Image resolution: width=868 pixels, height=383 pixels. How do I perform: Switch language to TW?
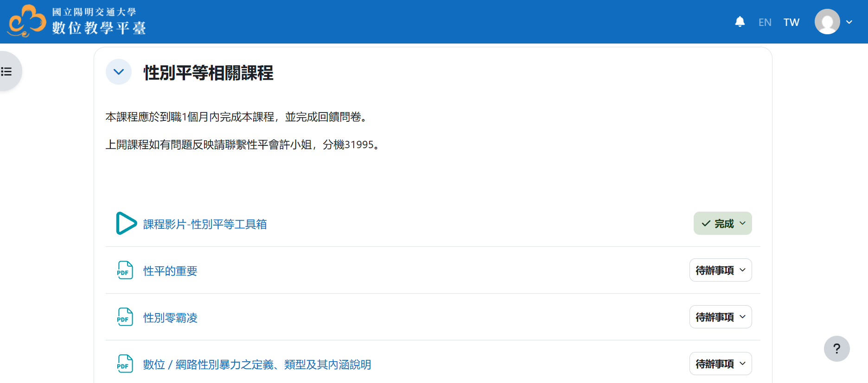pos(791,22)
